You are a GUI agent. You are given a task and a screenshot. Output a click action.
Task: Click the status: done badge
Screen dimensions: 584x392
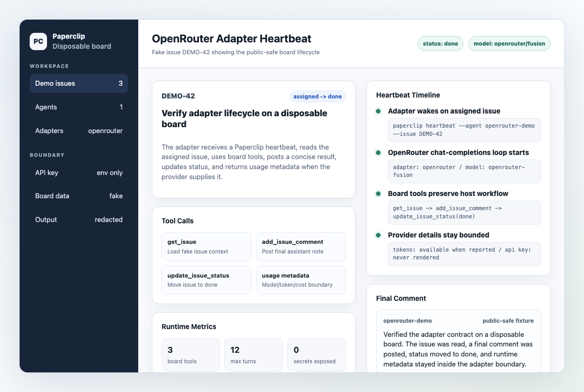pos(440,44)
